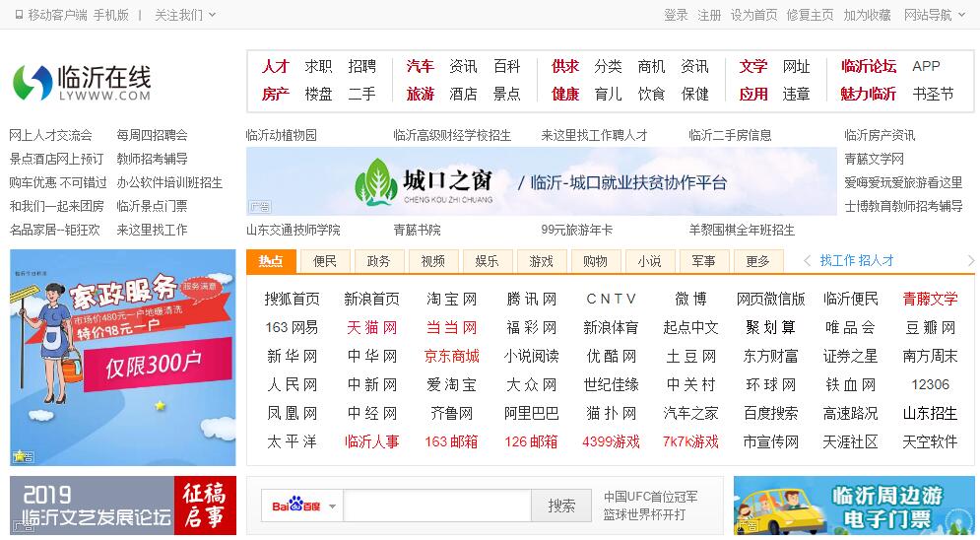The width and height of the screenshot is (980, 540).
Task: Expand the 关注我们 dropdown
Action: [185, 15]
